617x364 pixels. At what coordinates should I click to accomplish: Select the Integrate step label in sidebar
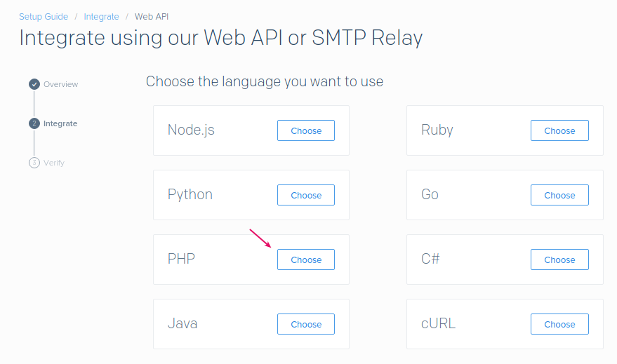click(x=60, y=123)
